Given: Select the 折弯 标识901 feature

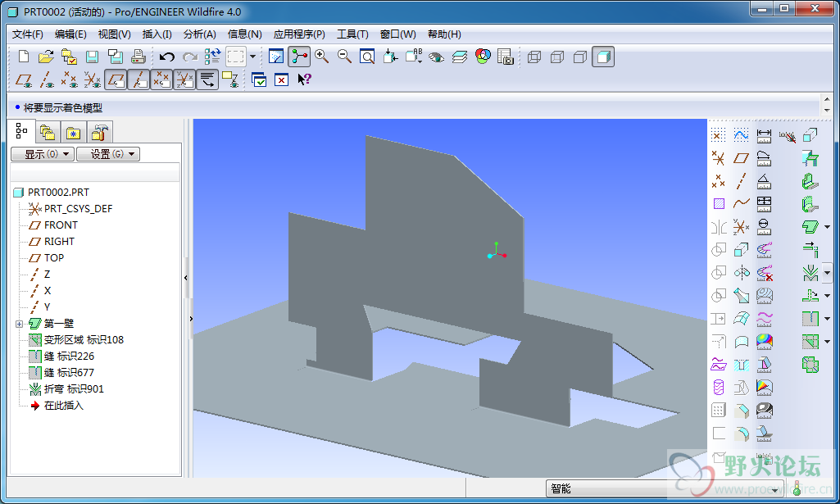Looking at the screenshot, I should 74,389.
